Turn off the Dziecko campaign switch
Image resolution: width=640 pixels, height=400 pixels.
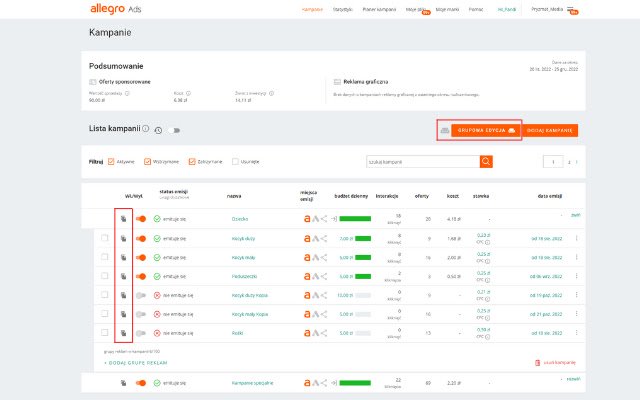pyautogui.click(x=141, y=219)
